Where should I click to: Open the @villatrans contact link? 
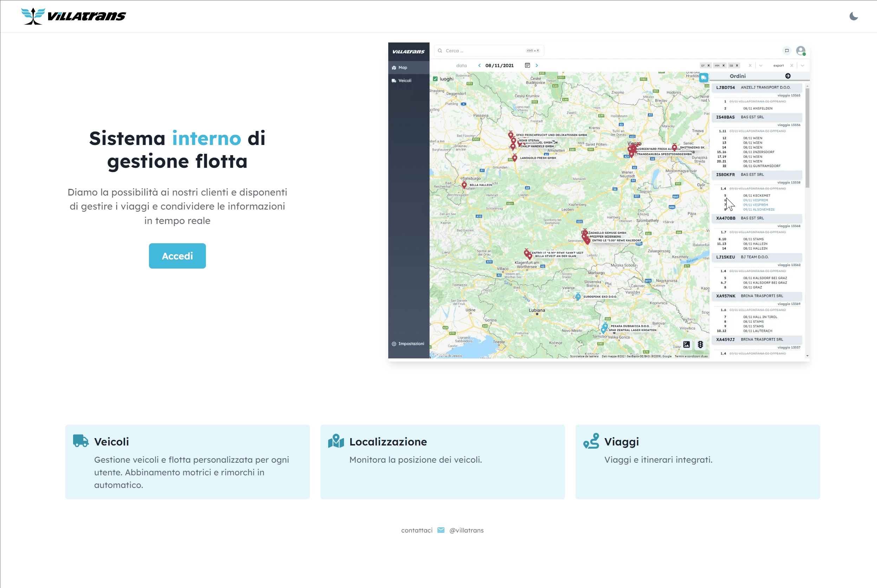pyautogui.click(x=466, y=530)
